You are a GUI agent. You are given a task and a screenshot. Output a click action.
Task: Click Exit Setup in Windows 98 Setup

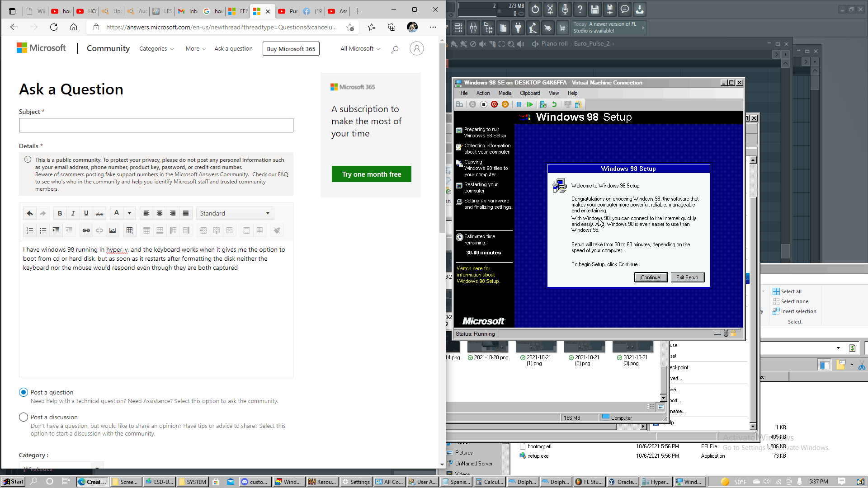(687, 277)
